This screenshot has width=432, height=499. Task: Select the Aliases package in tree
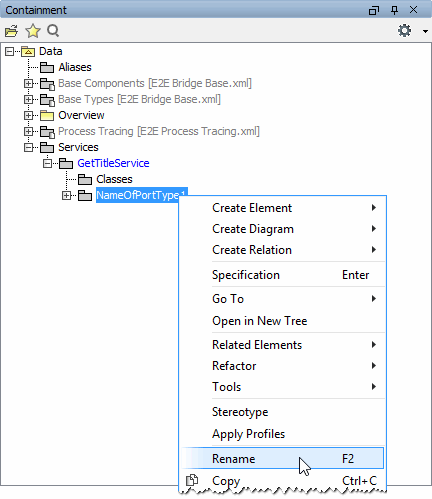tap(75, 67)
